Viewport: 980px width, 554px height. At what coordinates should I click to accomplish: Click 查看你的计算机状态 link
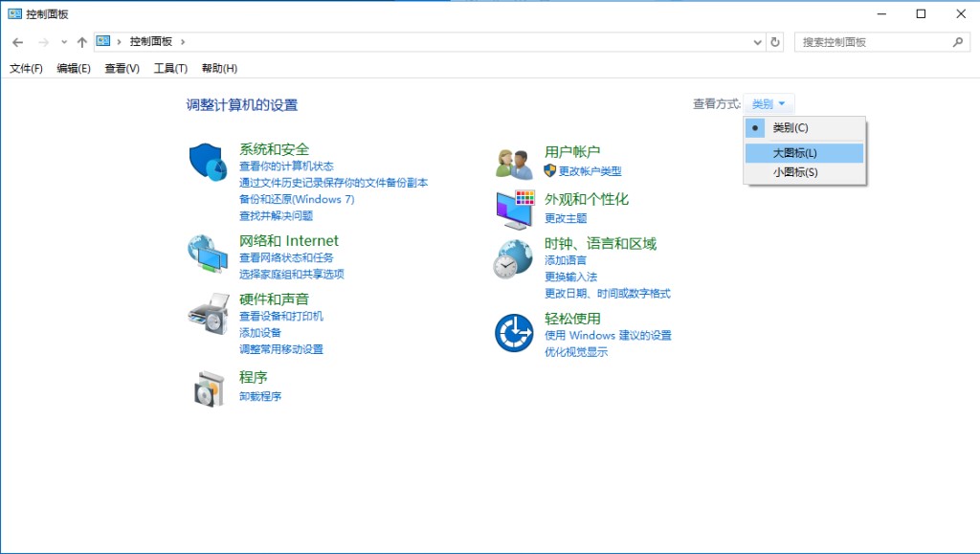286,166
